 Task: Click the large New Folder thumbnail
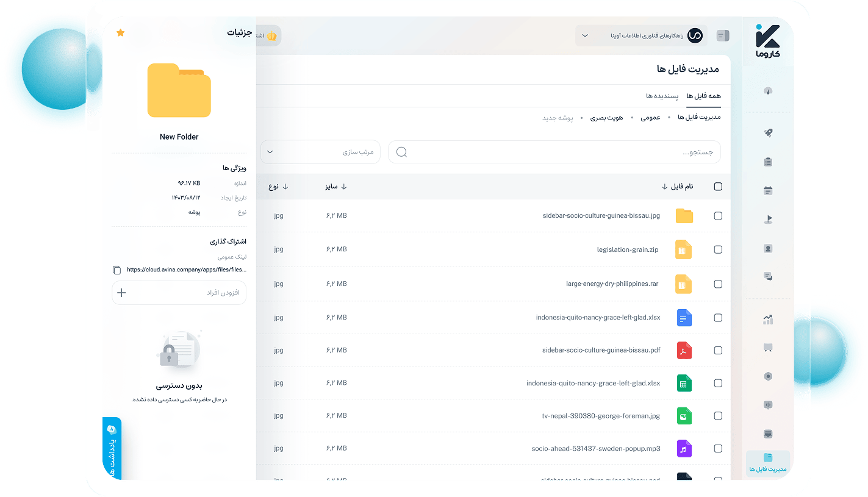(x=179, y=90)
